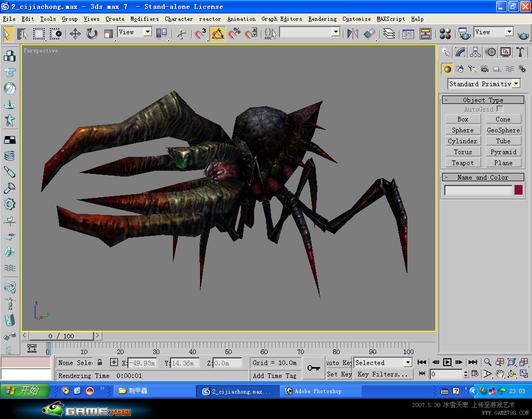This screenshot has height=419, width=532.
Task: Pick the object color swatch
Action: click(518, 190)
